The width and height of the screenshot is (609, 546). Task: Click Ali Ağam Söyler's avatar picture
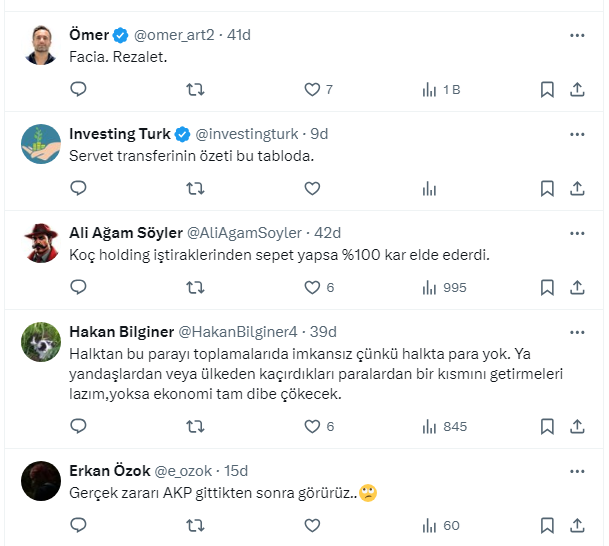(x=40, y=241)
